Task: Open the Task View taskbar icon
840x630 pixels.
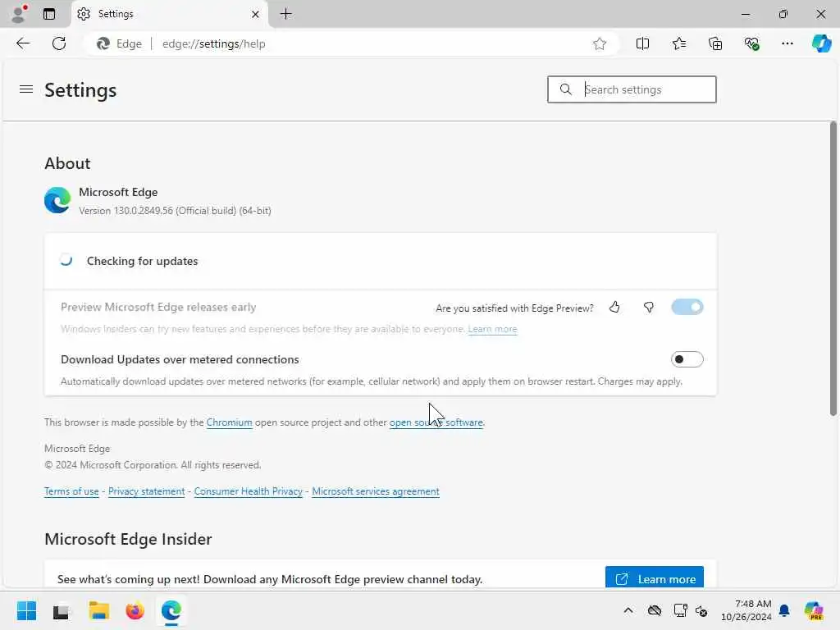Action: pos(61,611)
